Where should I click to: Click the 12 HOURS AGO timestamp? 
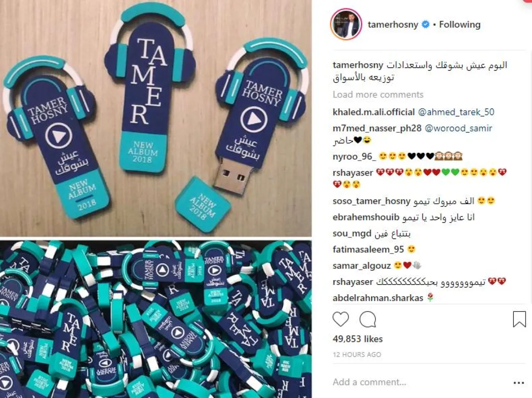357,355
